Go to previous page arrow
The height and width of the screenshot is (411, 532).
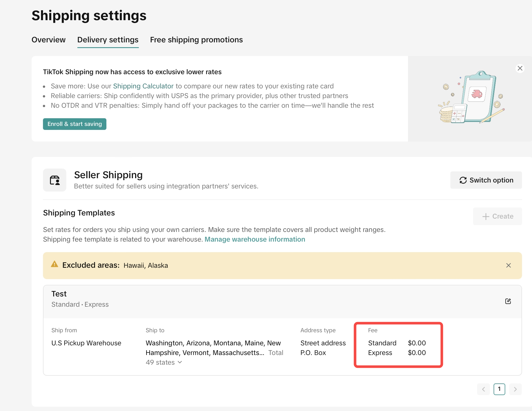click(x=483, y=389)
